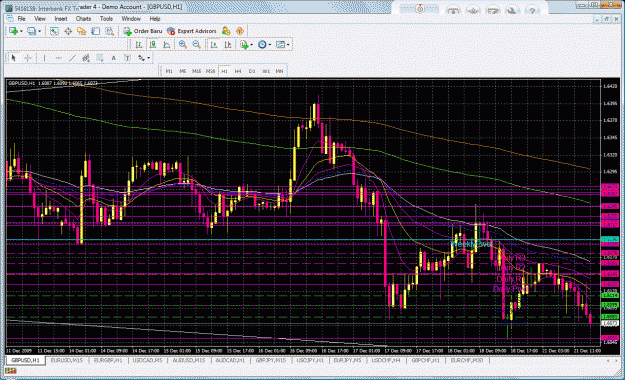Set timeframe to D1
Viewport: 625px width, 380px height.
point(252,71)
